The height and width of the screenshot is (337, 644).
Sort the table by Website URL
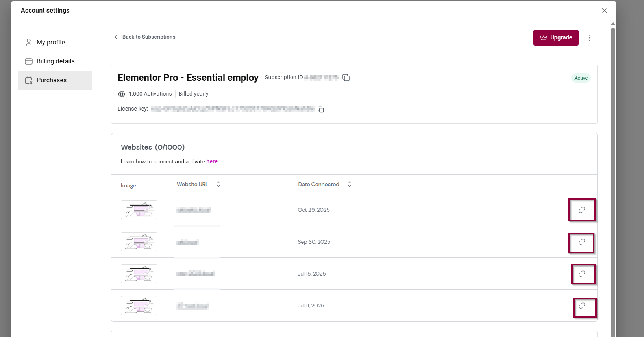[x=218, y=184]
